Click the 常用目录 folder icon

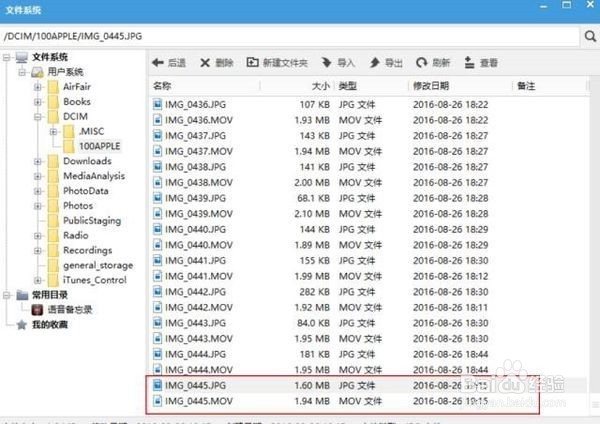click(22, 295)
